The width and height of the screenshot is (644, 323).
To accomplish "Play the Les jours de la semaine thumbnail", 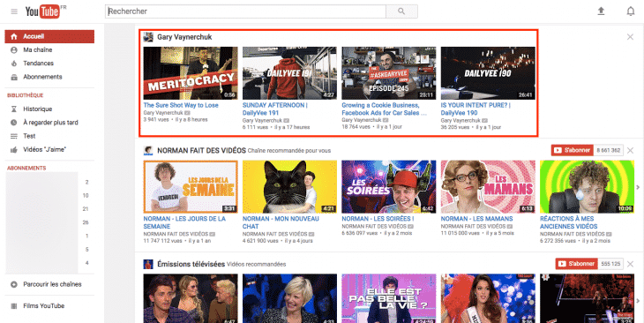I will click(x=191, y=186).
